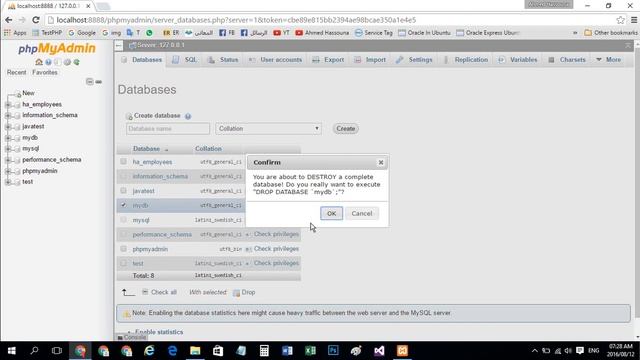Toggle the Check all checkbox
This screenshot has height=360, width=640.
145,292
